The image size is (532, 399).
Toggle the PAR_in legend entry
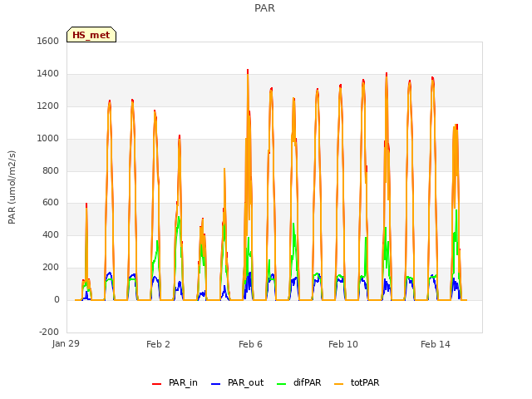coord(175,382)
